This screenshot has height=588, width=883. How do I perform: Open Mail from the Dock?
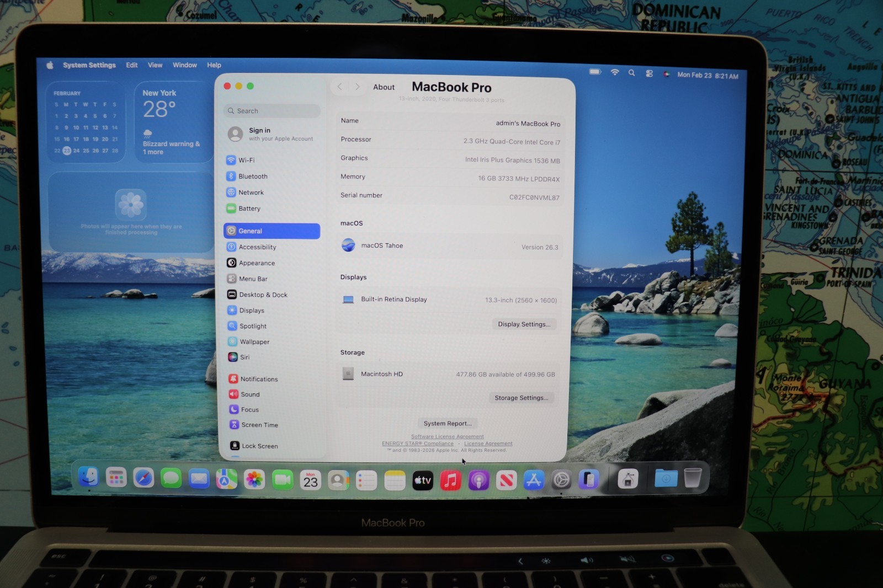[199, 479]
